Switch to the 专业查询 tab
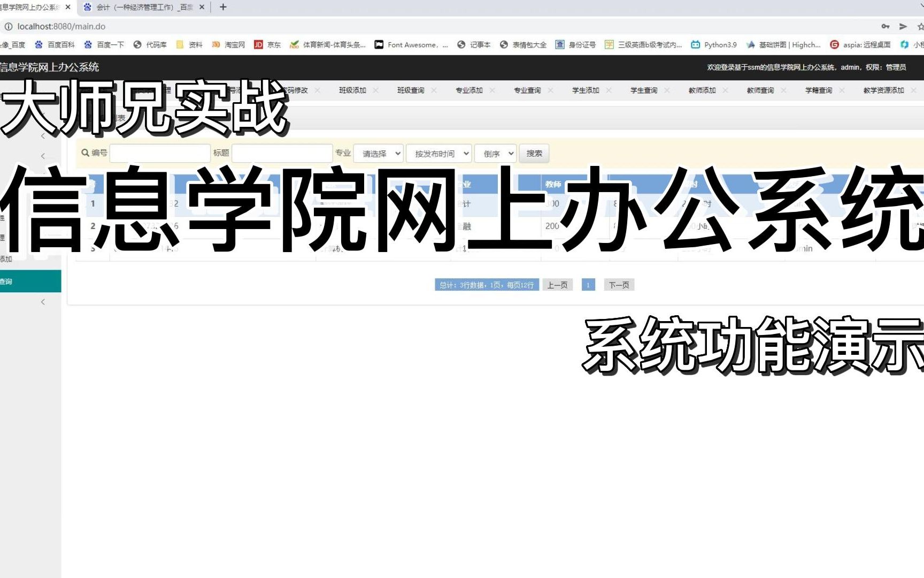924x578 pixels. click(527, 90)
